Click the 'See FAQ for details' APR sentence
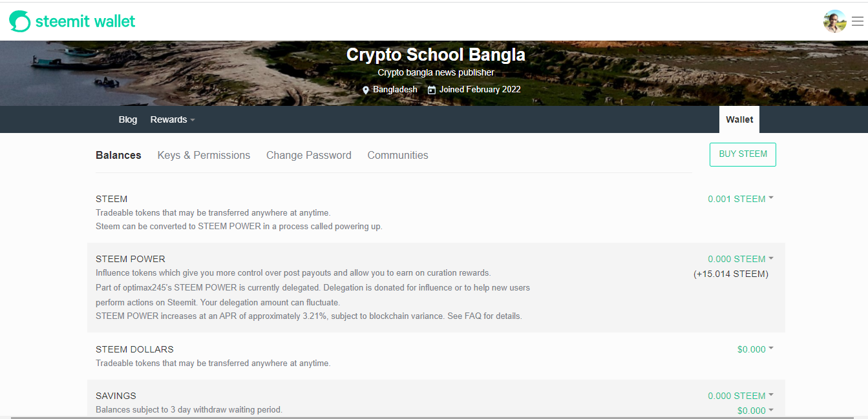 tap(308, 316)
